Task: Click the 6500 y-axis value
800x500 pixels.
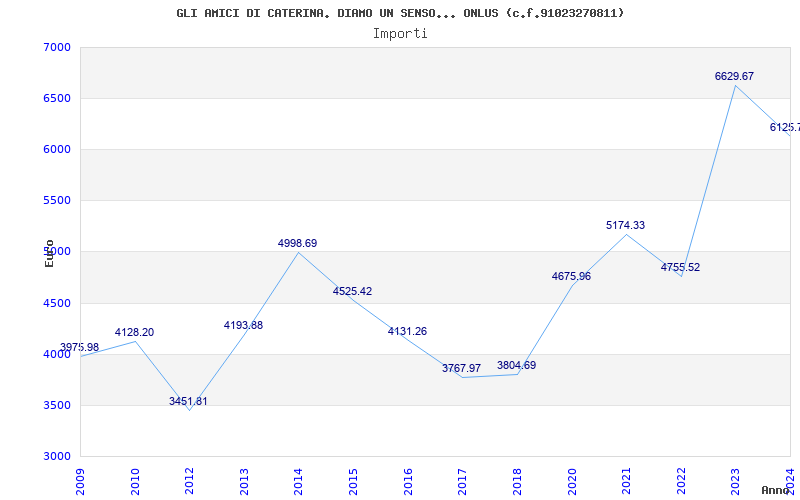Action: tap(57, 98)
